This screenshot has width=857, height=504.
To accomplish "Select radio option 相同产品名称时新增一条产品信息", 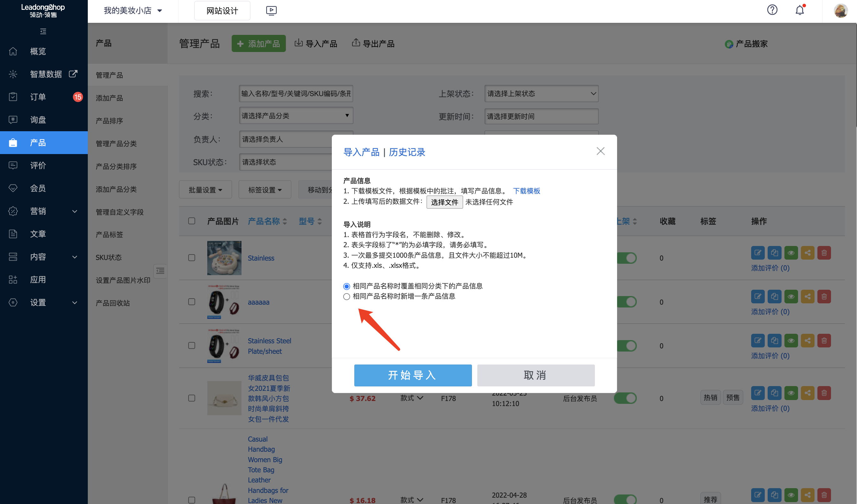I will [346, 296].
